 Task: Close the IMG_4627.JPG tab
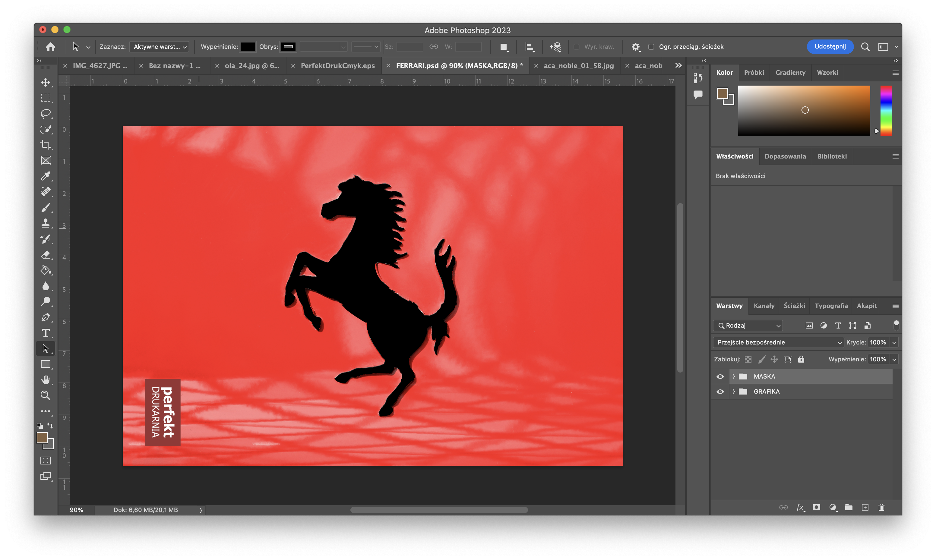click(x=65, y=66)
